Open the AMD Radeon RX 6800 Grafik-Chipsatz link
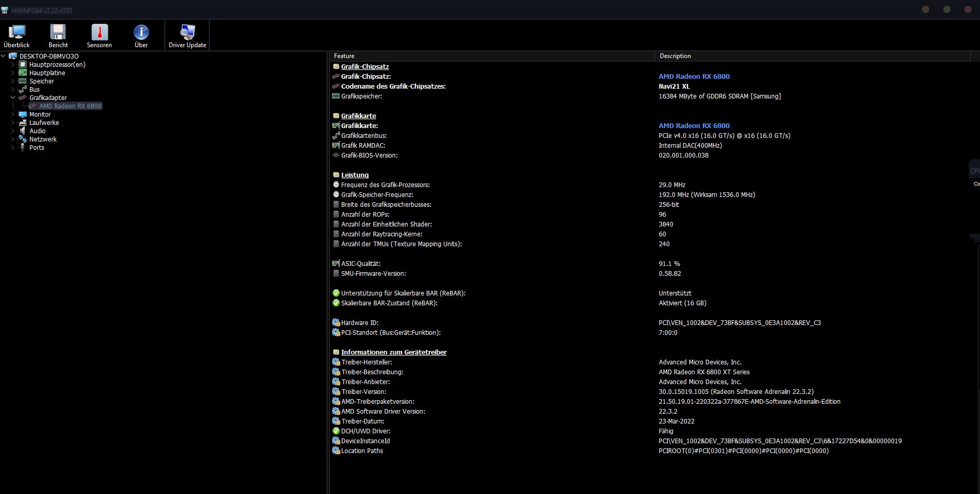Viewport: 980px width, 494px height. [x=694, y=77]
